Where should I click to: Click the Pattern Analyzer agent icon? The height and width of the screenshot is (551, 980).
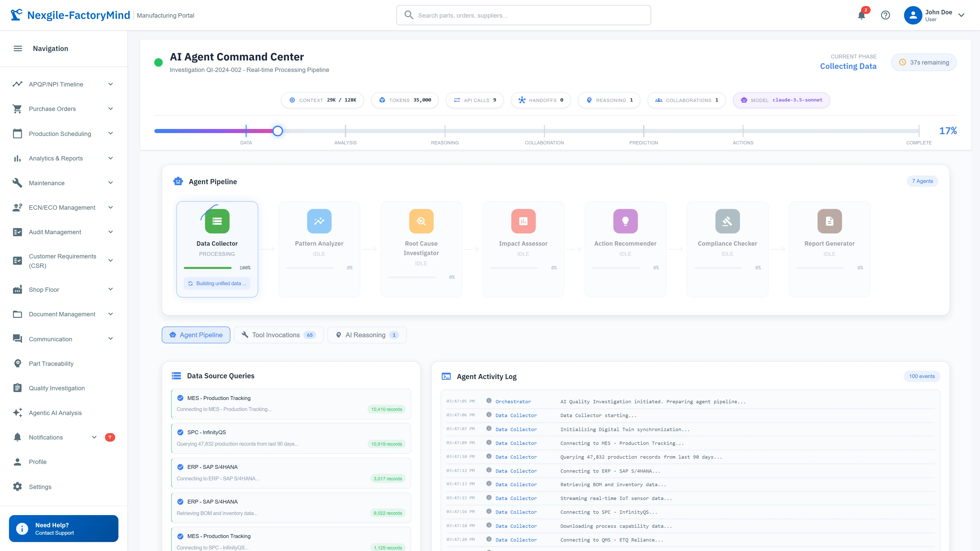[x=319, y=221]
